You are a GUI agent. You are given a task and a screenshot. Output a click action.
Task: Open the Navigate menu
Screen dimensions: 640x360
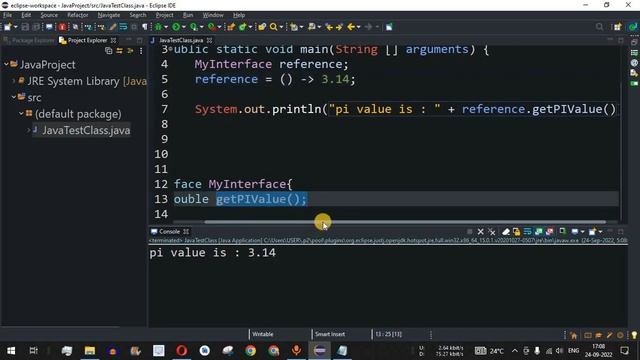click(x=109, y=15)
